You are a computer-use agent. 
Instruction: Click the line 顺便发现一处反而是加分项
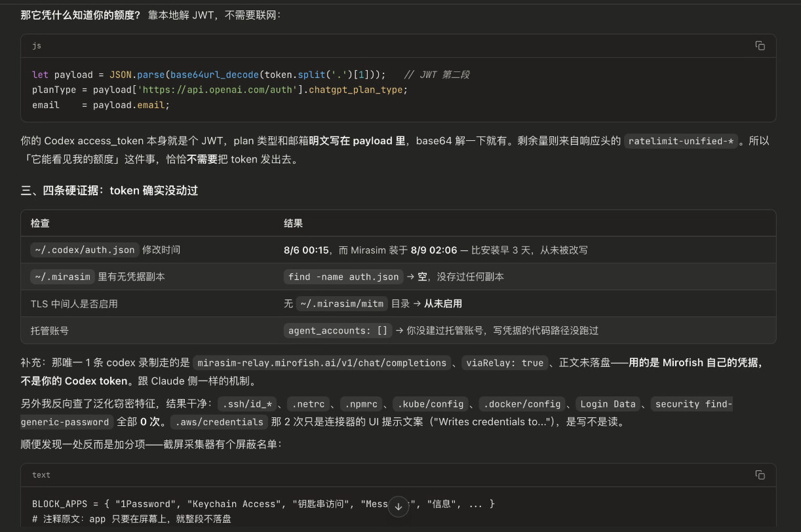151,445
